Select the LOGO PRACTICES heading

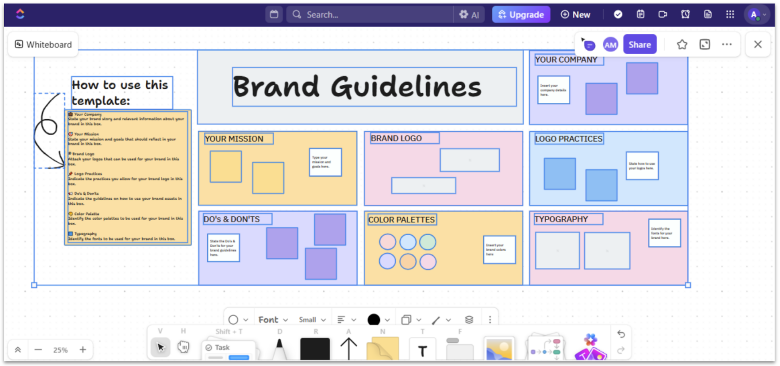point(569,139)
